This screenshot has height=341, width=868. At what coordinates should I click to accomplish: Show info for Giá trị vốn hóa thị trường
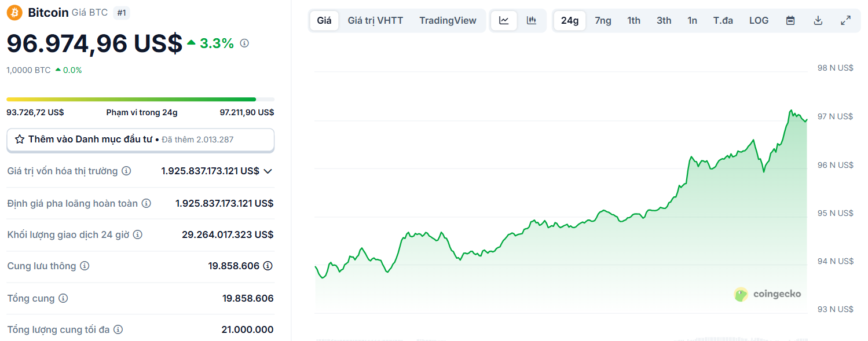(126, 171)
